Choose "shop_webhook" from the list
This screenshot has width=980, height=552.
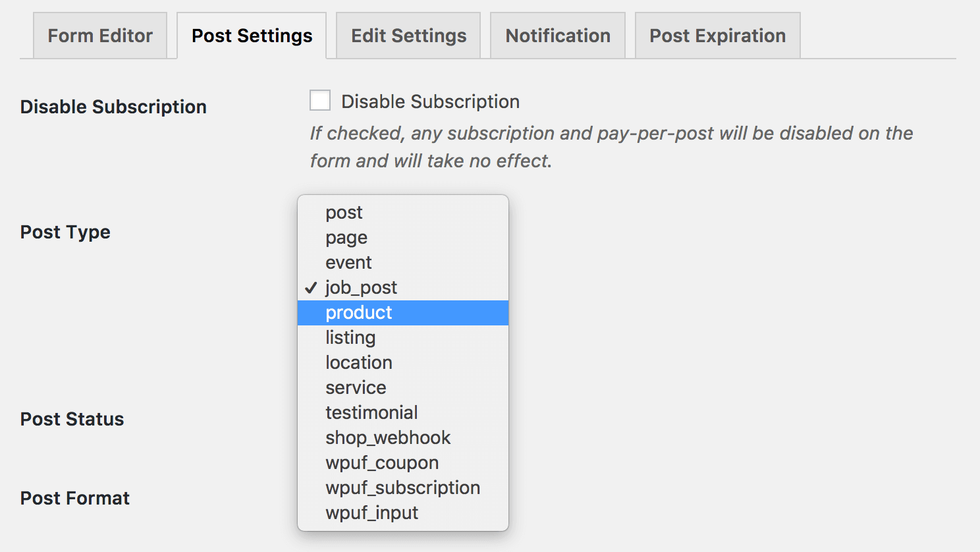[387, 437]
